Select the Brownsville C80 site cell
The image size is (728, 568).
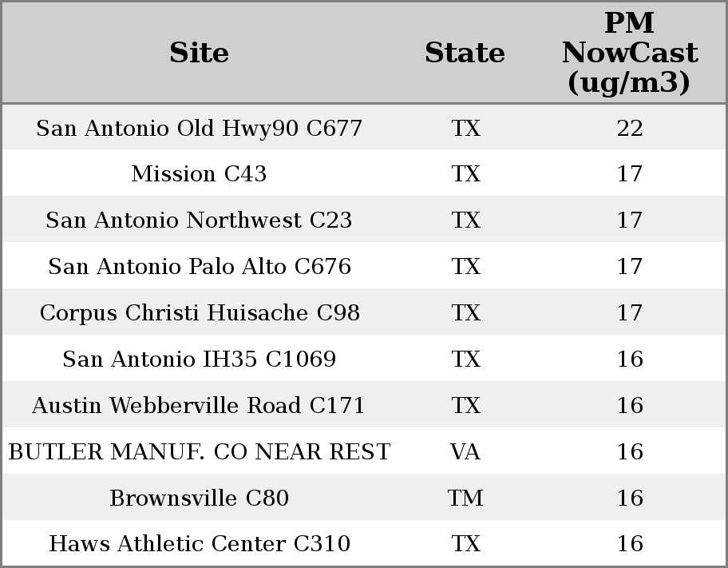[199, 498]
